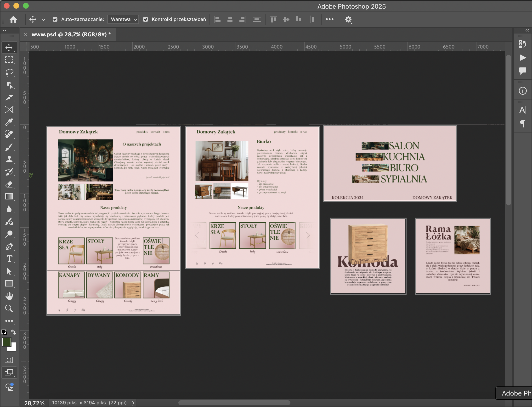Image resolution: width=532 pixels, height=407 pixels.
Task: Click the horizontal canvas scrollbar
Action: (234, 403)
